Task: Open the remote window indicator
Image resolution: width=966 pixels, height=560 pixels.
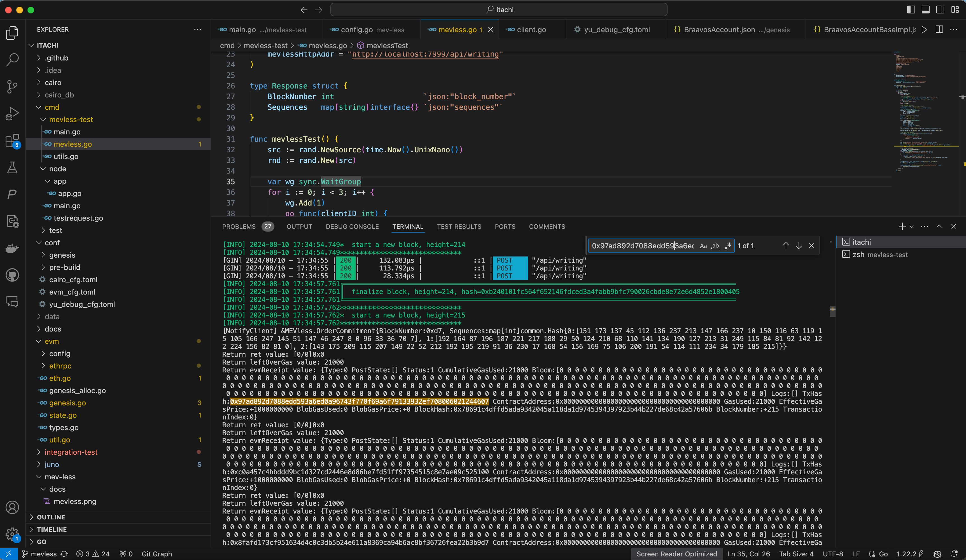Action: coord(8,554)
